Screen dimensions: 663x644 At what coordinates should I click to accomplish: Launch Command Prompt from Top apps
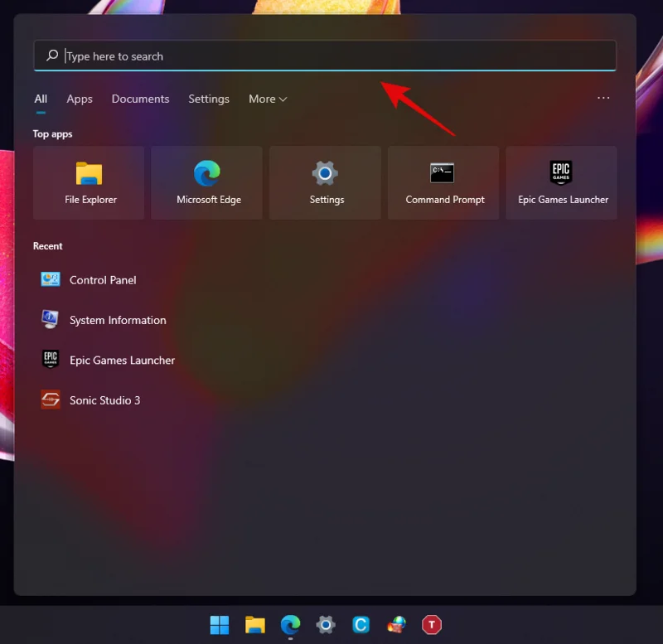click(x=443, y=182)
